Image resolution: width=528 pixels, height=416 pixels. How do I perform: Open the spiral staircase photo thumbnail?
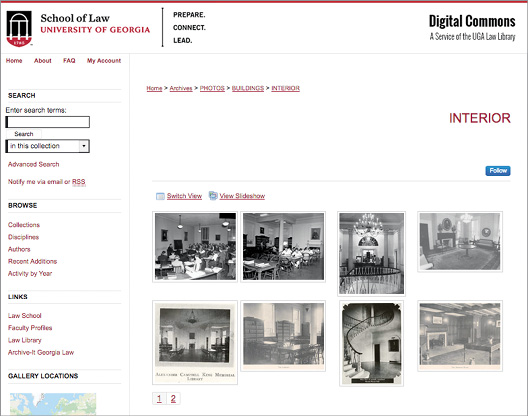point(371,343)
